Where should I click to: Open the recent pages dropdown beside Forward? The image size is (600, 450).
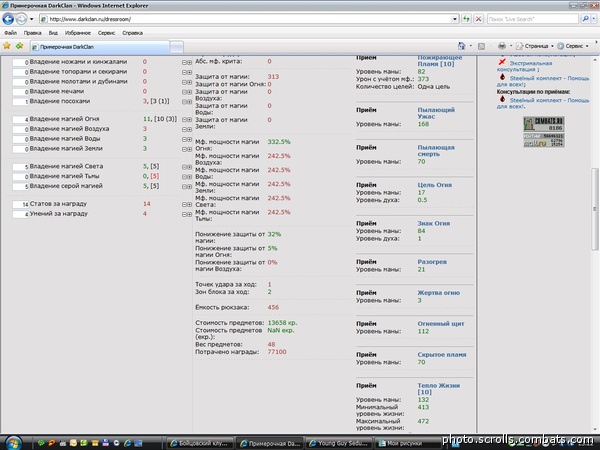31,19
